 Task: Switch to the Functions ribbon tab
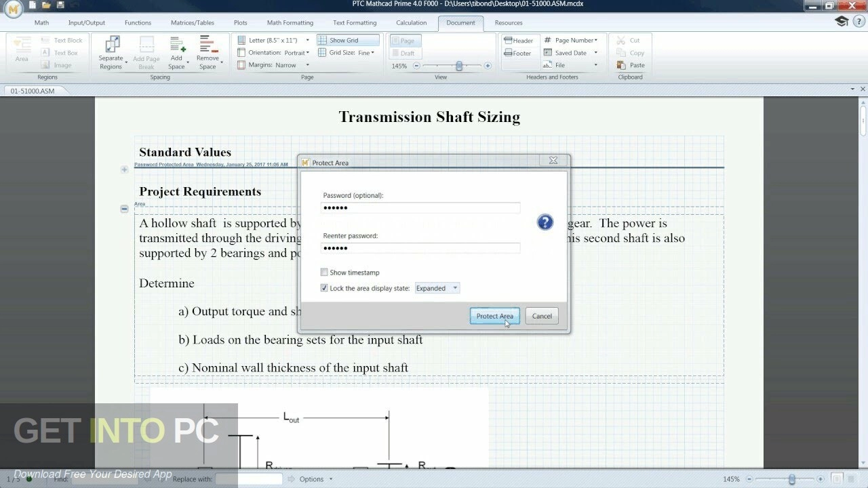138,22
